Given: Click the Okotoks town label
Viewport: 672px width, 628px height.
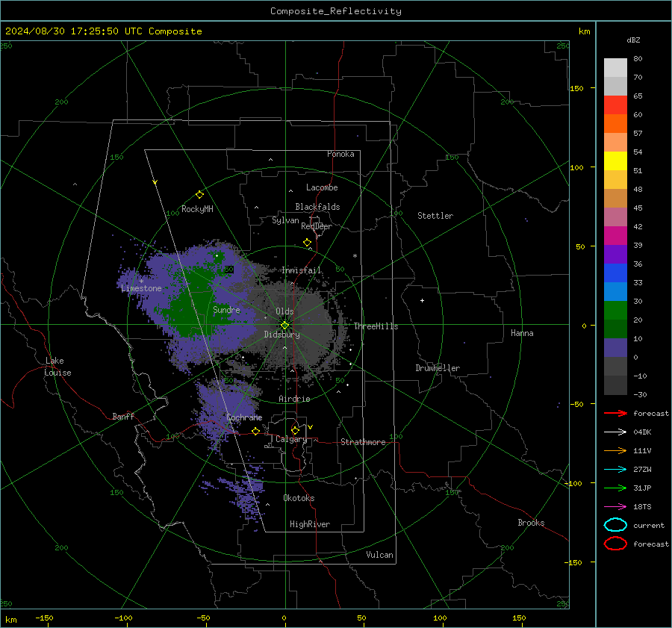Looking at the screenshot, I should pyautogui.click(x=299, y=498).
